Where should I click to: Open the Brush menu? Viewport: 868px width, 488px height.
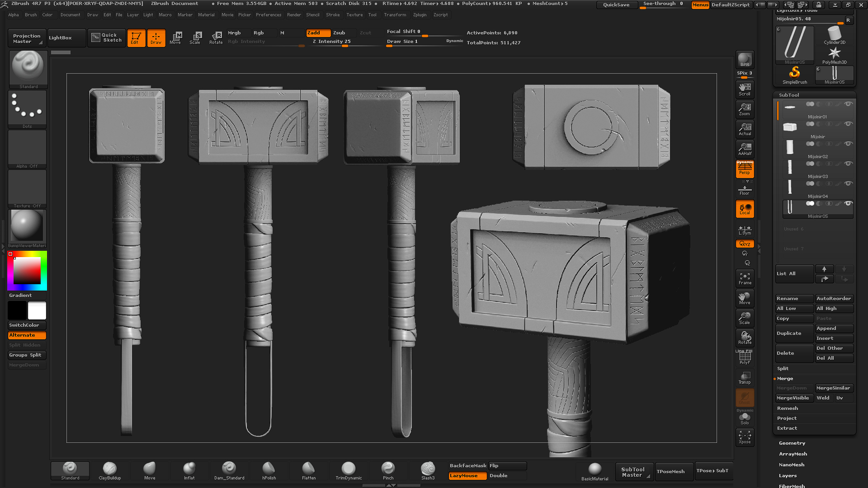[31, 15]
